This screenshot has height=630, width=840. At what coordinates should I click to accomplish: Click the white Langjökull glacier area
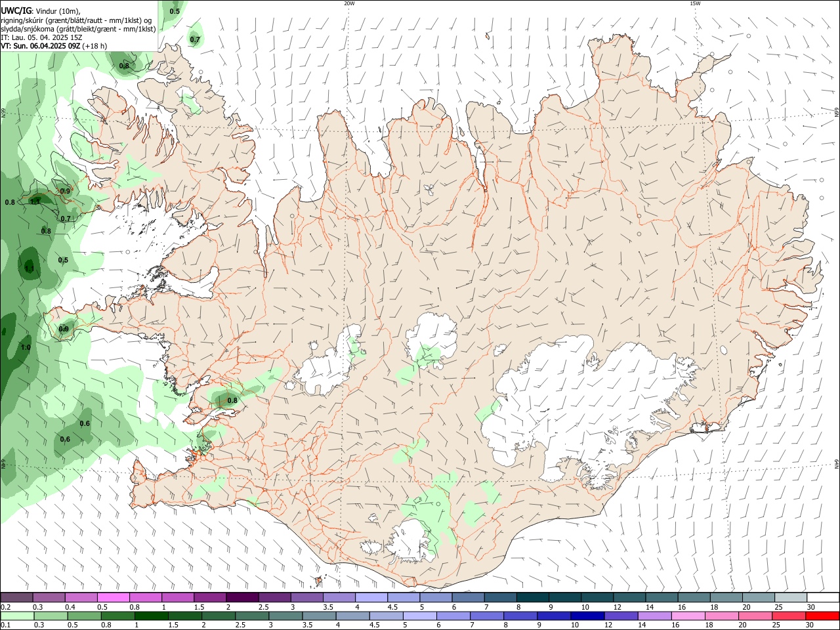pos(328,362)
